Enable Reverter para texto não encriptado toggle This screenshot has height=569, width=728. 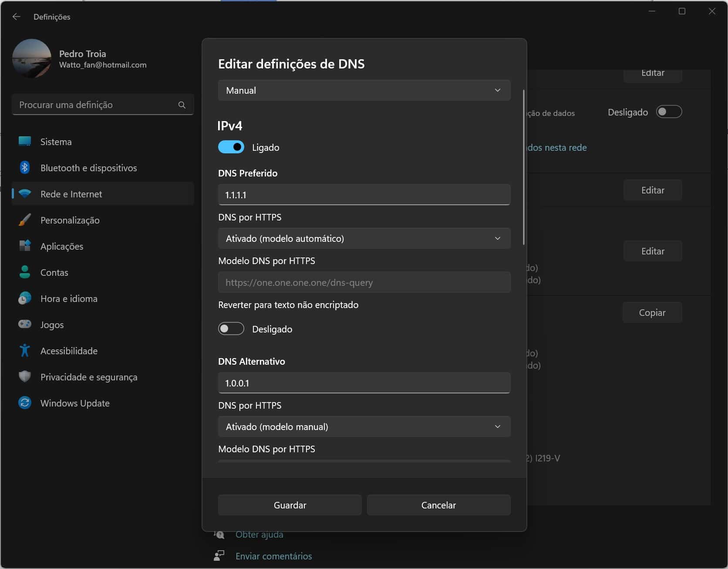231,329
